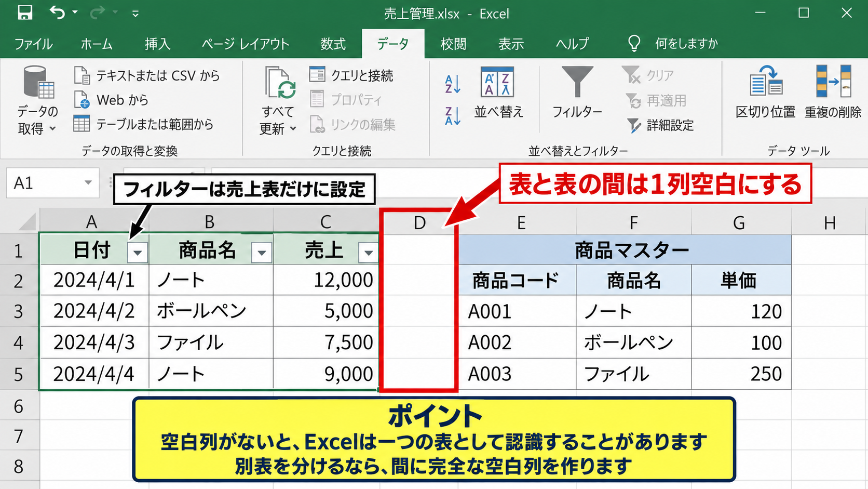
Task: Select cell containing A002
Action: point(518,342)
